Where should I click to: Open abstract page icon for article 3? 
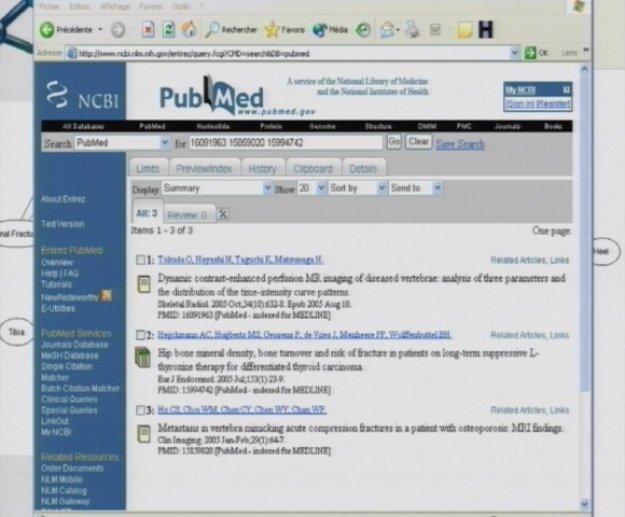pyautogui.click(x=144, y=434)
